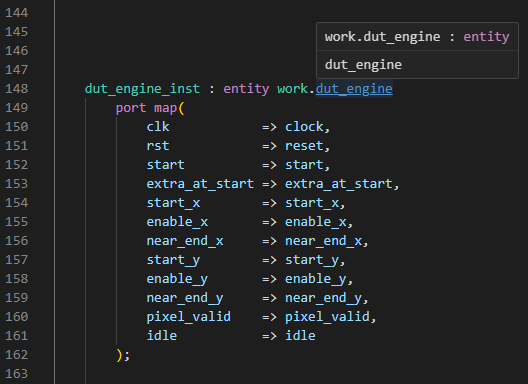528x384 pixels.
Task: Click line number 160 in the gutter
Action: click(x=16, y=317)
